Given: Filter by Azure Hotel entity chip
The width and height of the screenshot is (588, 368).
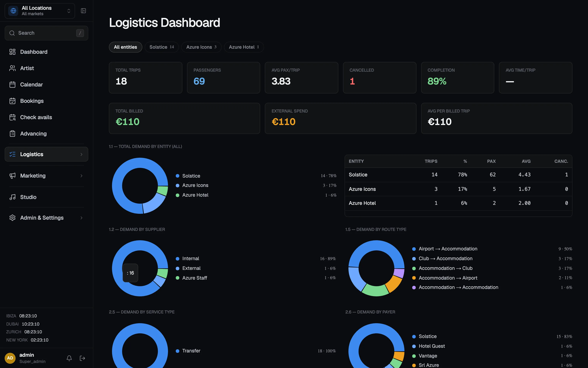Looking at the screenshot, I should pos(244,47).
